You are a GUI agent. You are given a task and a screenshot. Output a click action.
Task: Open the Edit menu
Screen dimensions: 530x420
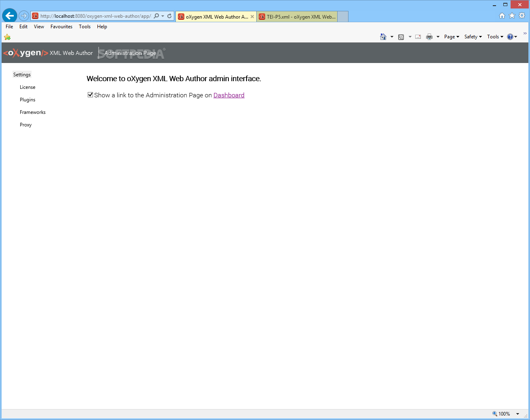[x=23, y=27]
